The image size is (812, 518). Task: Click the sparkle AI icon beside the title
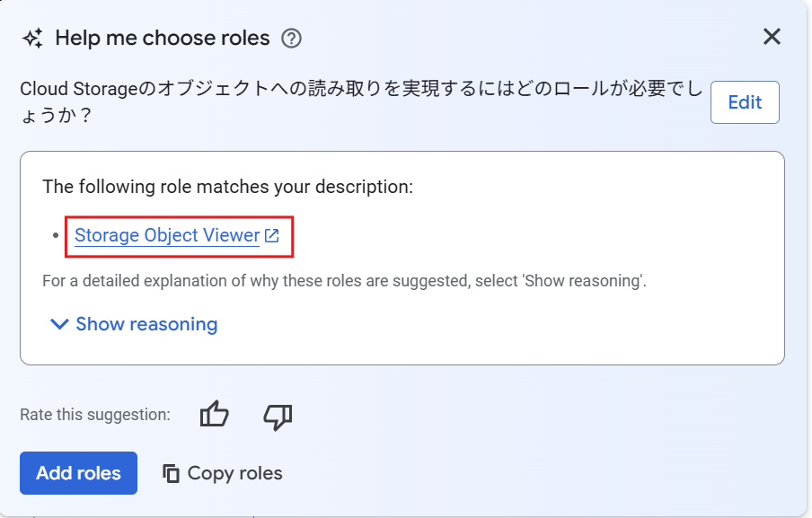[32, 38]
